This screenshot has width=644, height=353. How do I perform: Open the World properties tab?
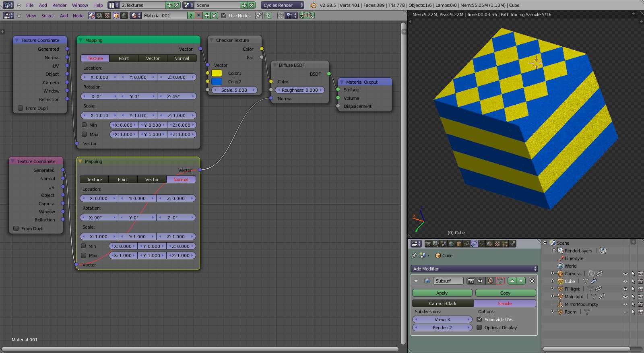tap(451, 244)
